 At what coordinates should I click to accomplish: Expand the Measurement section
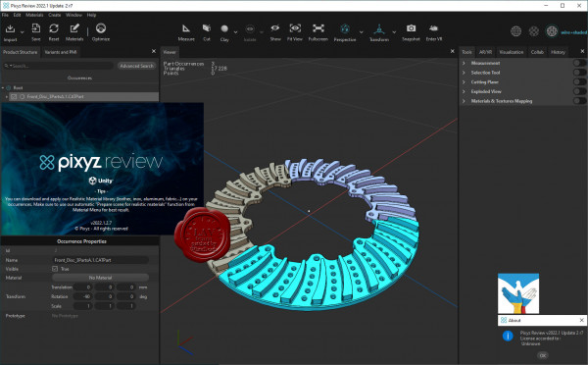pyautogui.click(x=464, y=63)
